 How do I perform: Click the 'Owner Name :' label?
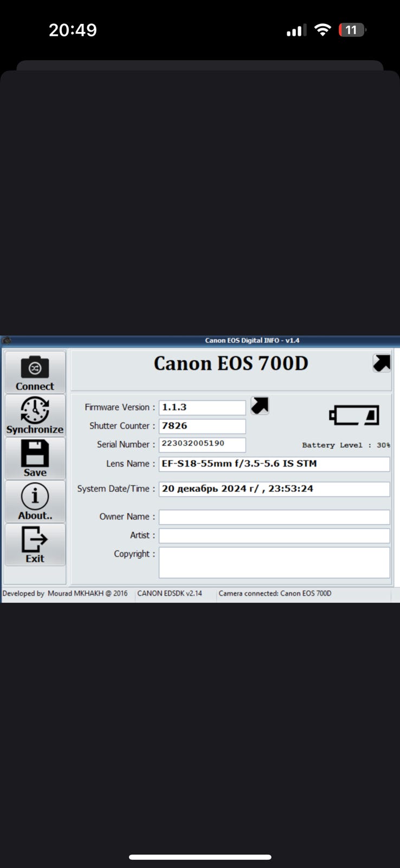point(127,516)
